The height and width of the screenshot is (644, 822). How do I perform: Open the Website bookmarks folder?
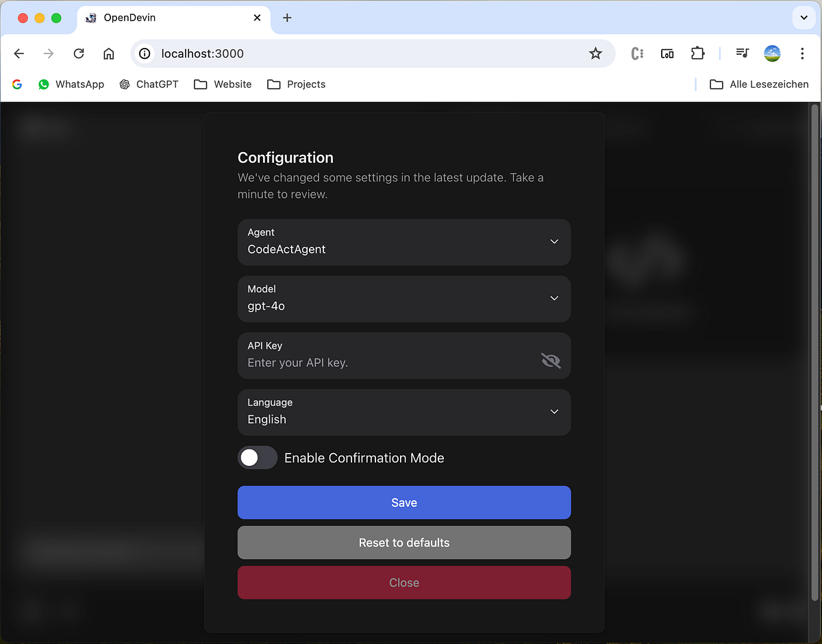pos(223,84)
